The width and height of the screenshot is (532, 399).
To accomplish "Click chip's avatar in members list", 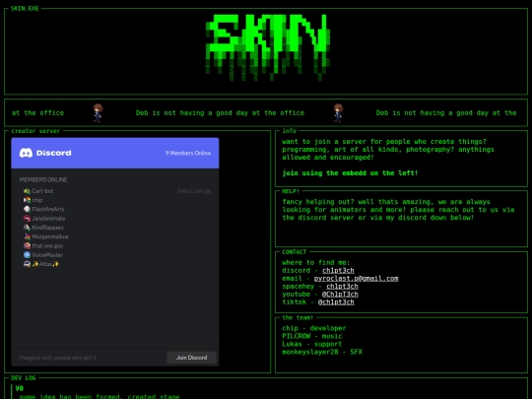I will coord(27,200).
